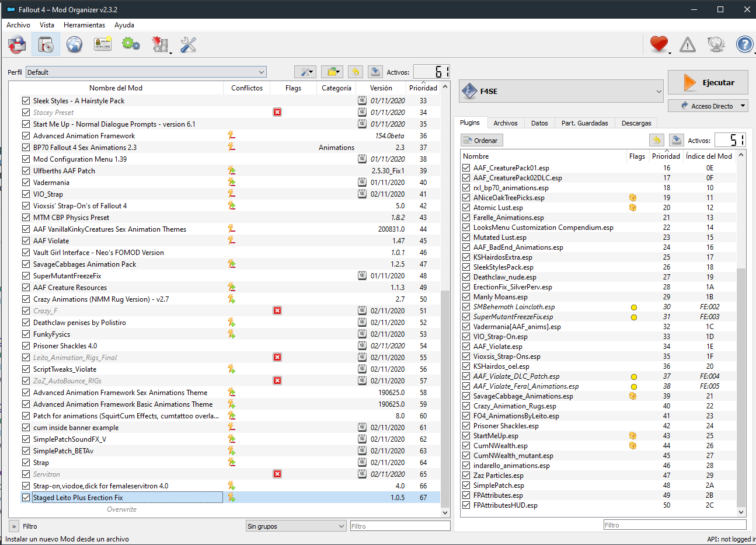The image size is (756, 545).
Task: Toggle Staged Leito Plus Erection Fix checkbox
Action: click(26, 497)
